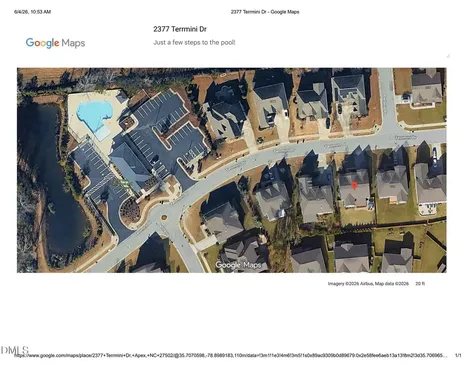Edit the note 'Just a few steps to the pool!'
Screen dimensions: 476x367
pyautogui.click(x=194, y=43)
